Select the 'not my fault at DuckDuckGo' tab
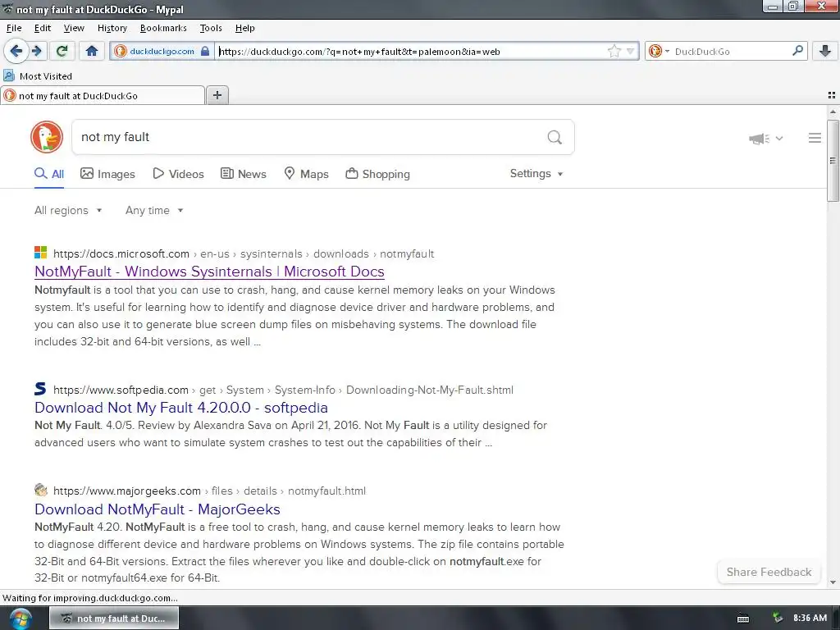The width and height of the screenshot is (840, 630). pyautogui.click(x=103, y=95)
